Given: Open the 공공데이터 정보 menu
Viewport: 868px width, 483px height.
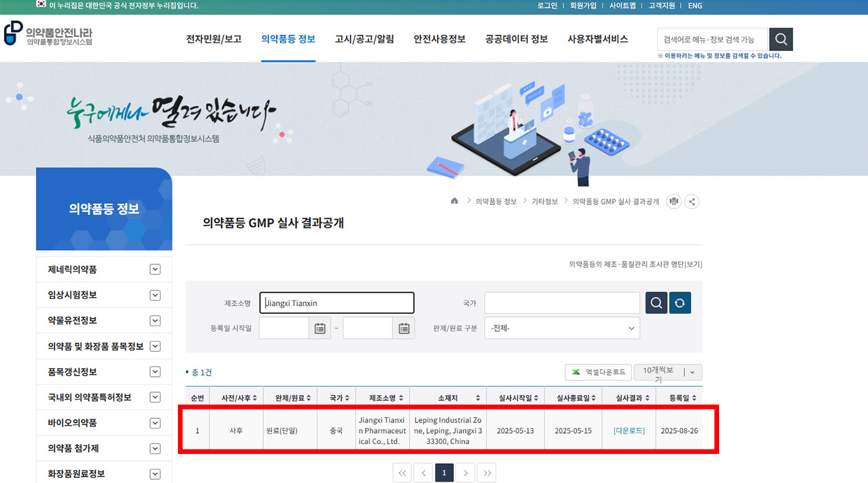Looking at the screenshot, I should [x=516, y=39].
